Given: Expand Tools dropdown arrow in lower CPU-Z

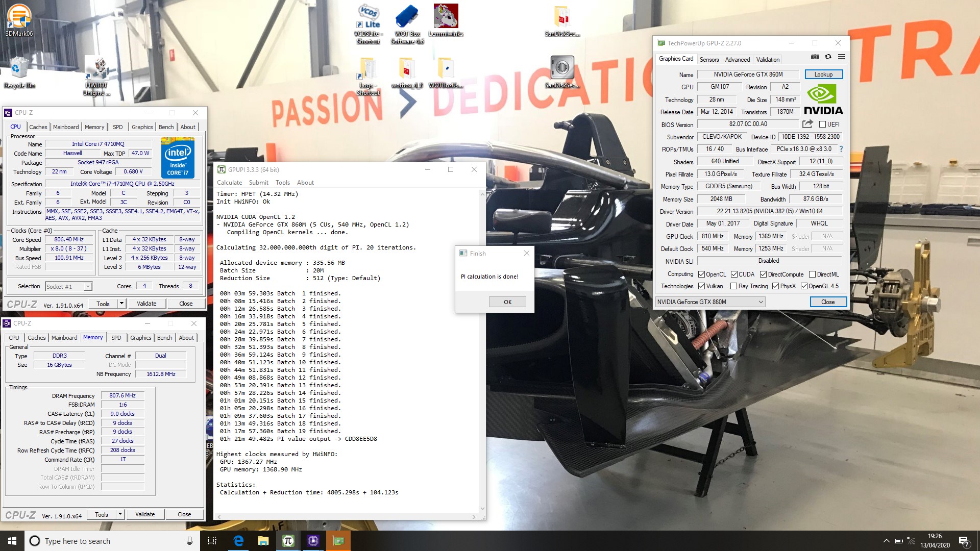Looking at the screenshot, I should [120, 514].
